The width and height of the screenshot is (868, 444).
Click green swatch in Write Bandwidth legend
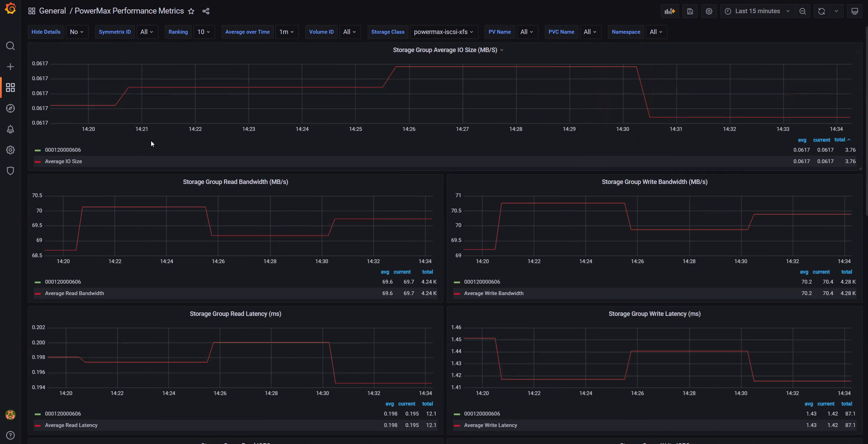point(457,282)
